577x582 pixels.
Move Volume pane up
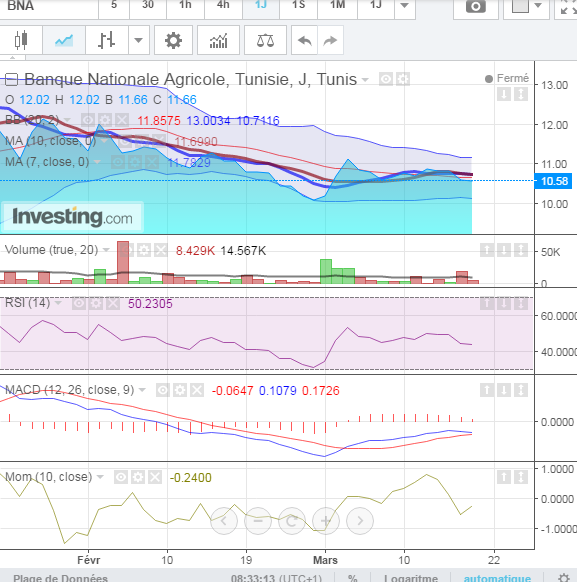(487, 250)
